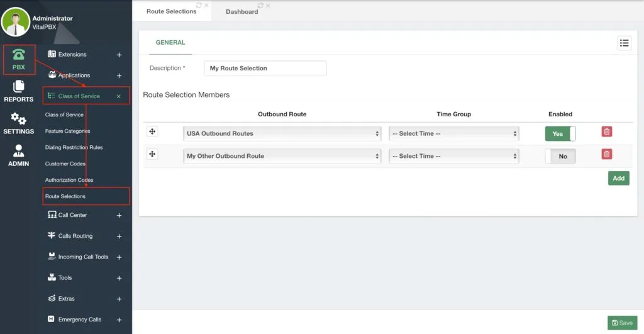Click the administrator avatar picture
This screenshot has width=644, height=334.
point(16,22)
